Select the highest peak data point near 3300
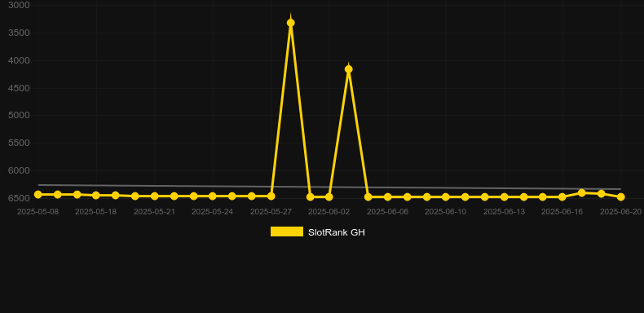 click(x=291, y=23)
